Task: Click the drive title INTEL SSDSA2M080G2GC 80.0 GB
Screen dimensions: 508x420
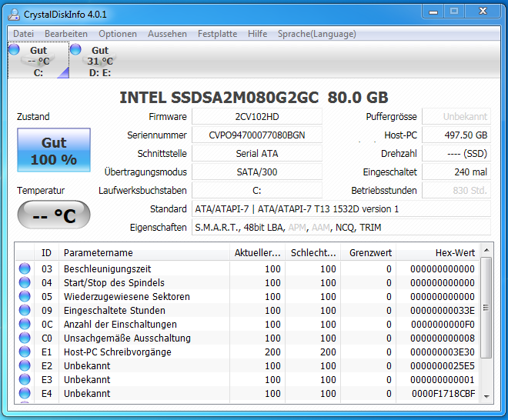Action: point(254,98)
